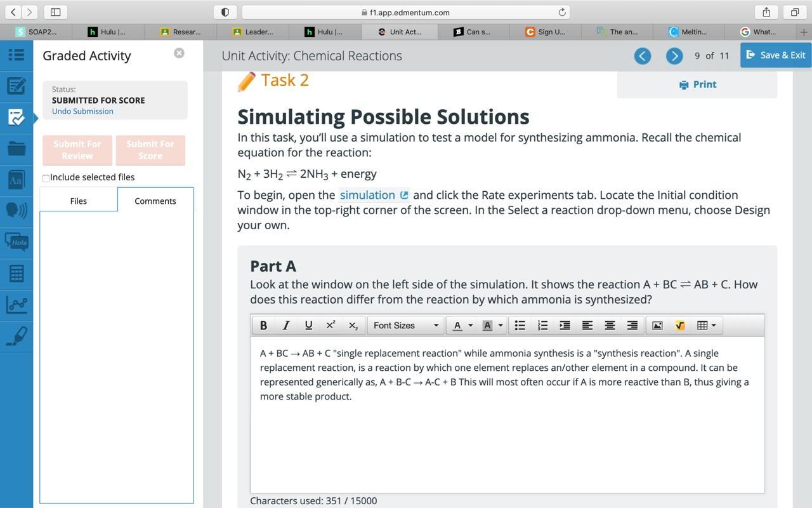Open the Aa dictionary tool
Viewport: 812px width, 508px height.
click(x=16, y=180)
